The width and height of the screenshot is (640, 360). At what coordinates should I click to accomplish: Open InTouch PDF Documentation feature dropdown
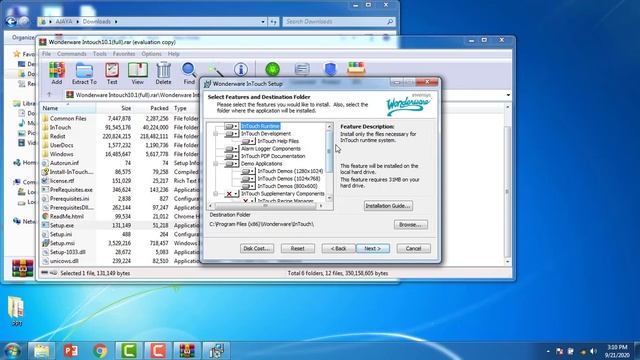tap(231, 156)
